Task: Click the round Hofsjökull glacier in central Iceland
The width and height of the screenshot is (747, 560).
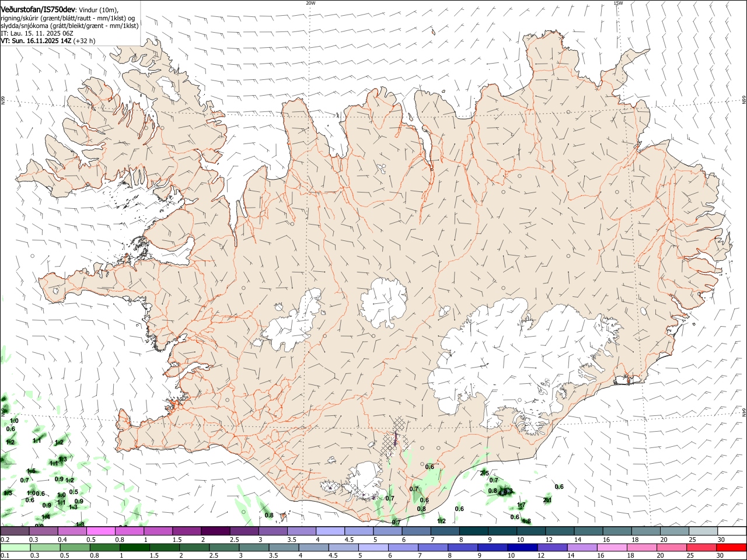Action: (x=383, y=302)
